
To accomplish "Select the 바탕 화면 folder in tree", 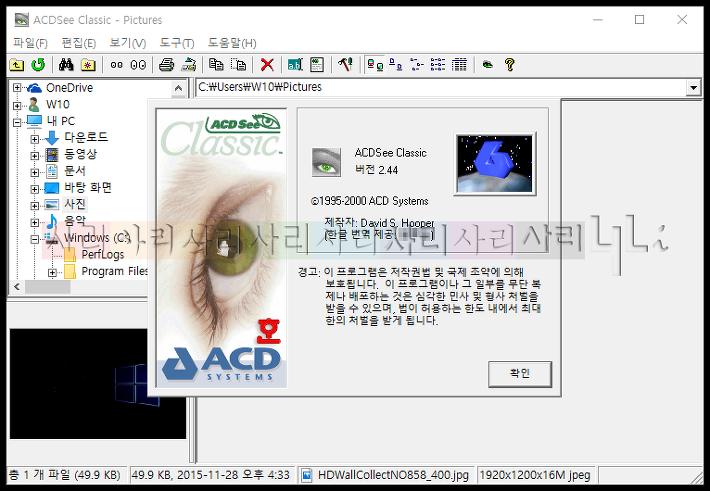I will tap(88, 188).
